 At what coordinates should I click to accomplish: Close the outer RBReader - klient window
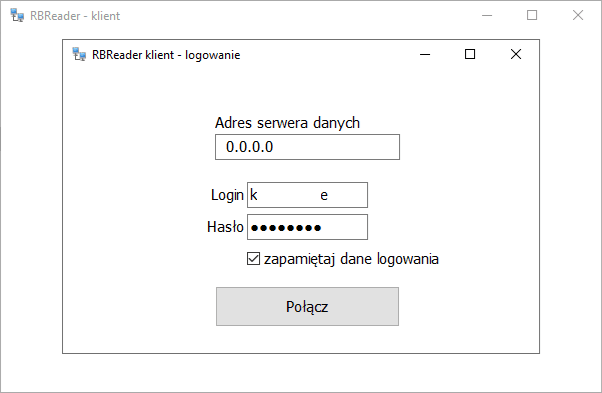(578, 15)
